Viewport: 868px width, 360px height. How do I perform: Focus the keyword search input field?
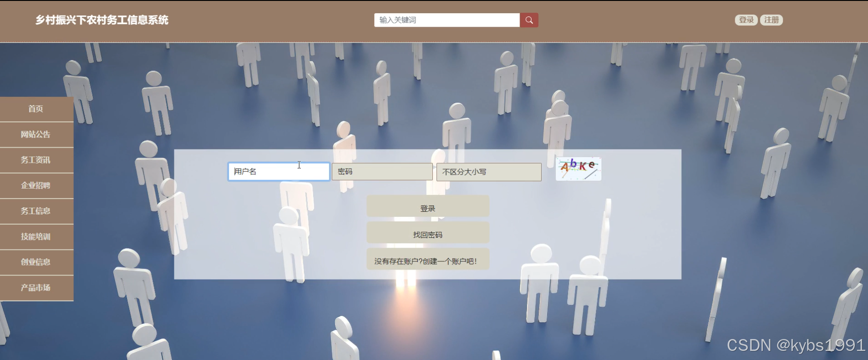pyautogui.click(x=447, y=20)
